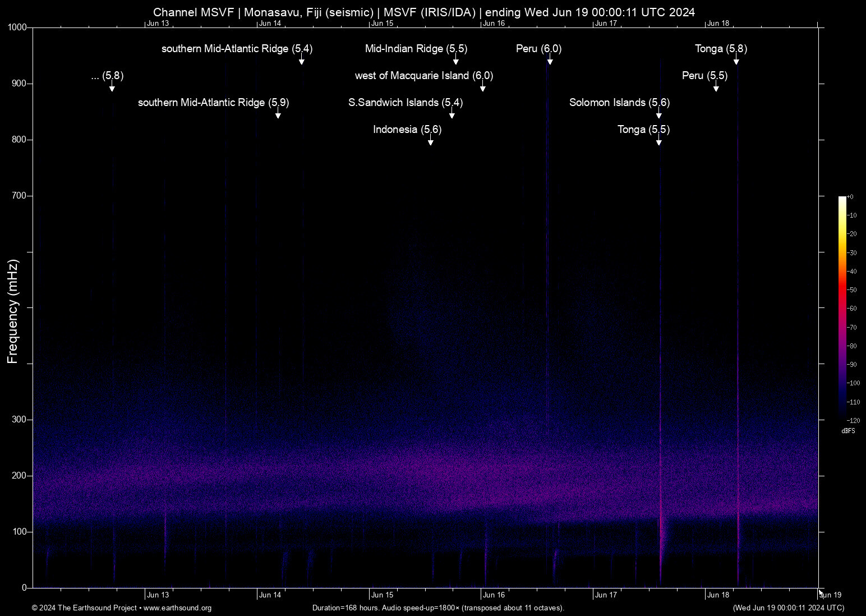Screen dimensions: 866x616
Task: Click the 1000 tick label on frequency axis
Action: (17, 27)
